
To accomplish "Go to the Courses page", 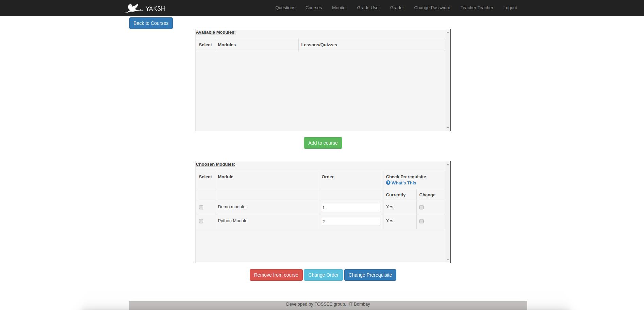I will 314,8.
